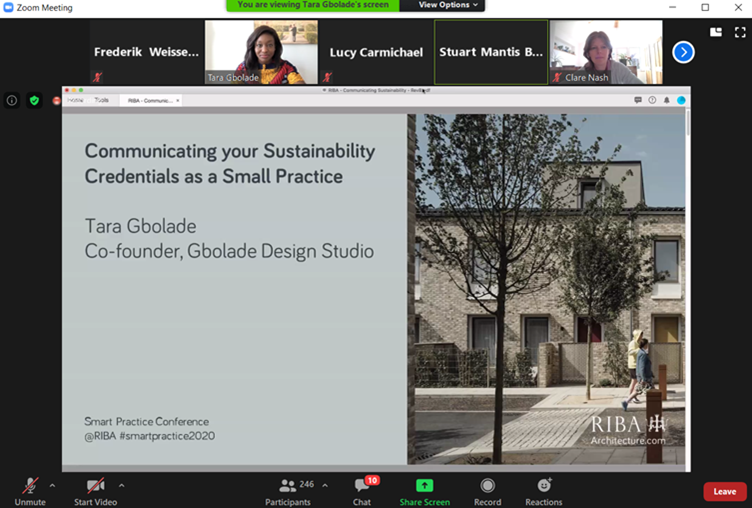Image resolution: width=752 pixels, height=508 pixels.
Task: Open video options arrow beside Start Video
Action: pos(121,485)
